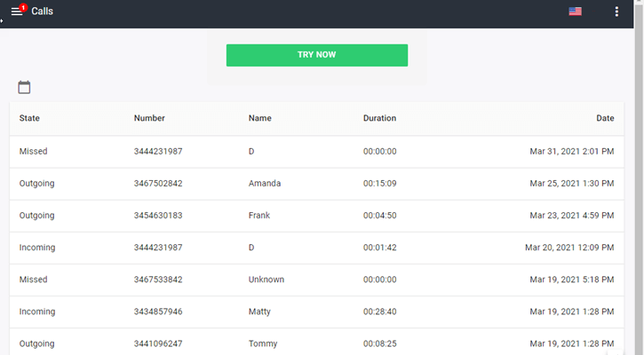The width and height of the screenshot is (644, 355).
Task: Select number 3467533842
Action: click(x=158, y=280)
